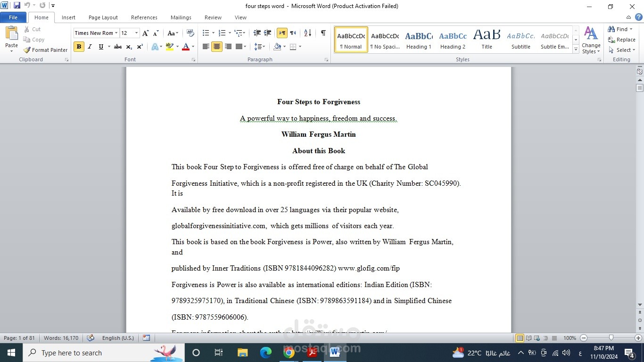Click Words: 16,170 in status bar
This screenshot has height=362, width=644.
(61, 338)
